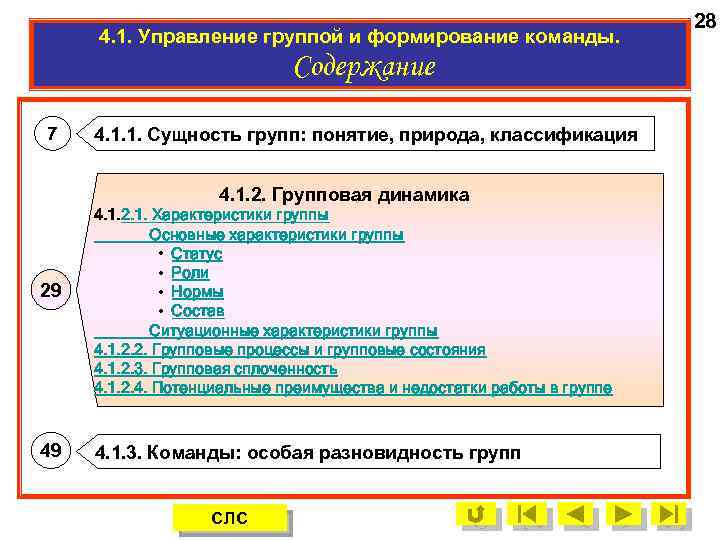Click the title 4.1. Управление группой и формирование команды
This screenshot has height=540, width=720.
(x=359, y=37)
